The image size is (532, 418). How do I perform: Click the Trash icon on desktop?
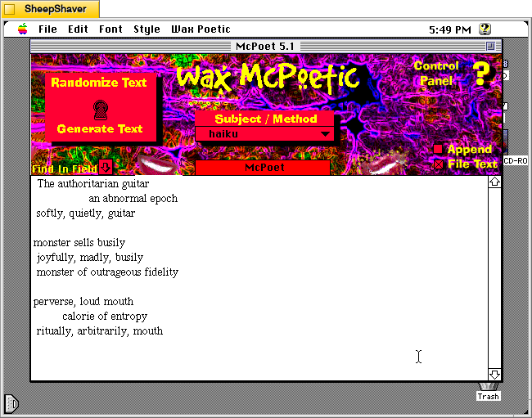pos(489,392)
